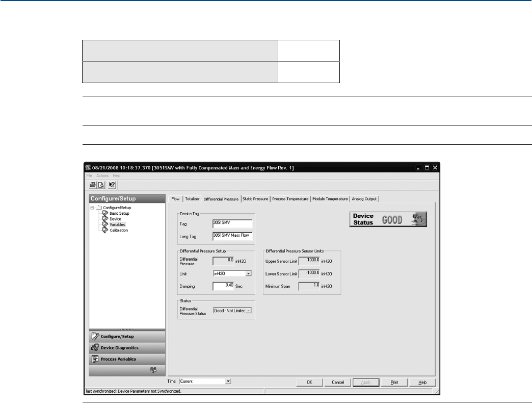Open the Differential Pressure Status dropdown
This screenshot has height=406, width=532.
click(248, 311)
